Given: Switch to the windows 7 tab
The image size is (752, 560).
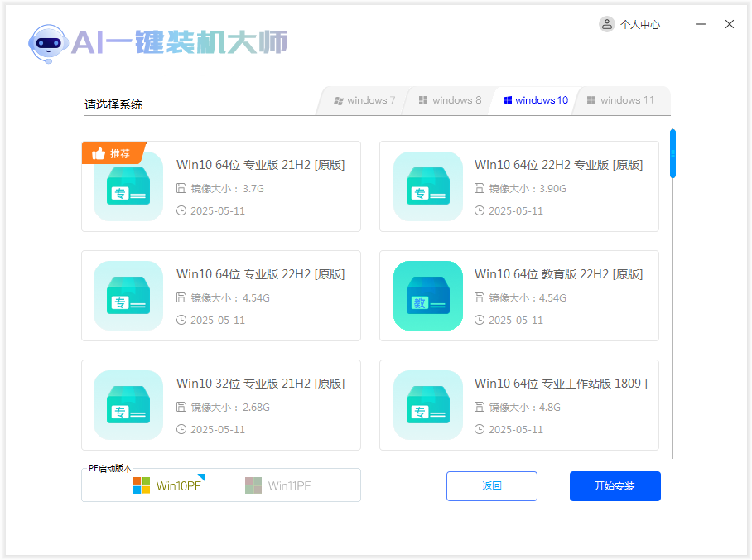Looking at the screenshot, I should pyautogui.click(x=364, y=100).
